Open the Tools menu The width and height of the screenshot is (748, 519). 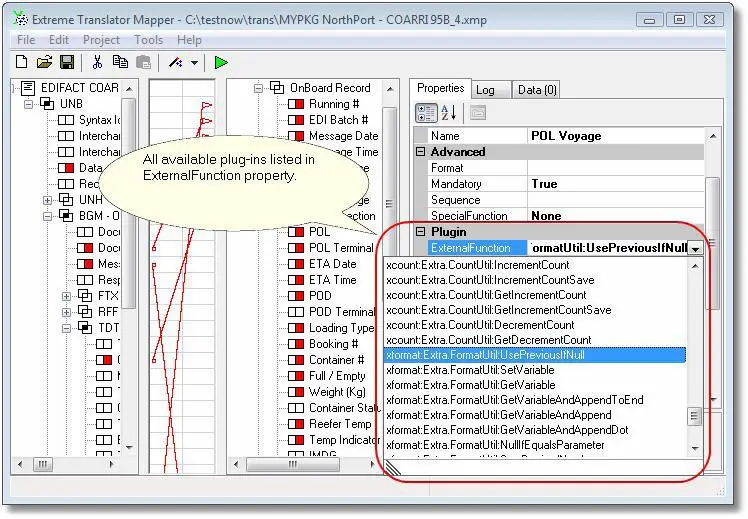[148, 40]
